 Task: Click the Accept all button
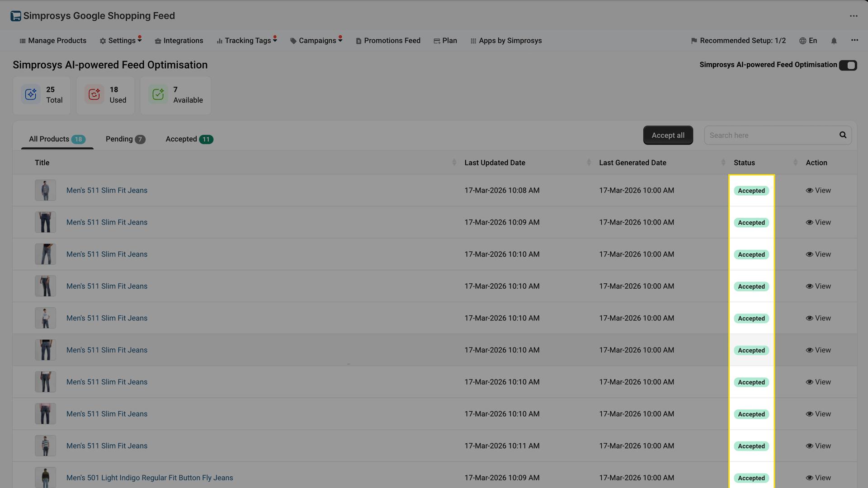[x=668, y=135]
